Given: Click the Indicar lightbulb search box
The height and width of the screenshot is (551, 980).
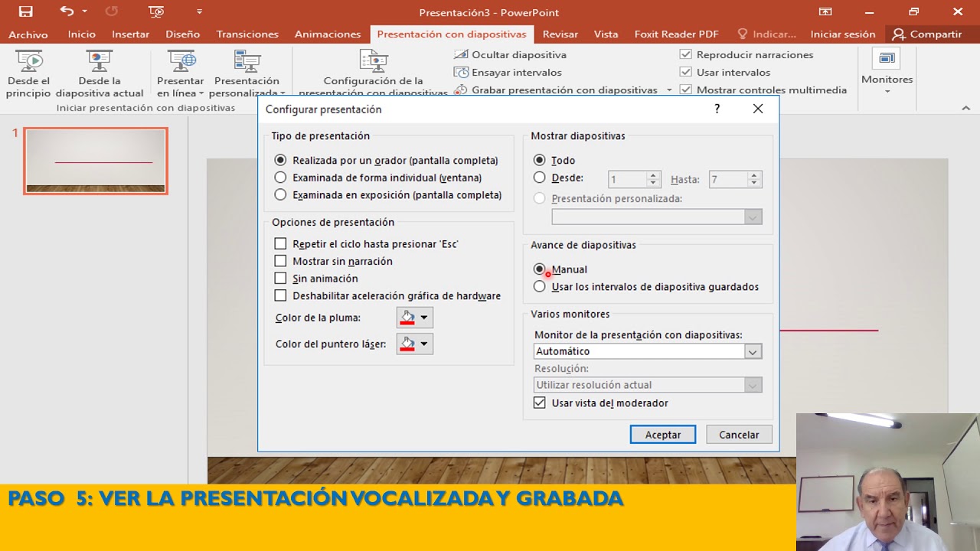Looking at the screenshot, I should pyautogui.click(x=766, y=34).
